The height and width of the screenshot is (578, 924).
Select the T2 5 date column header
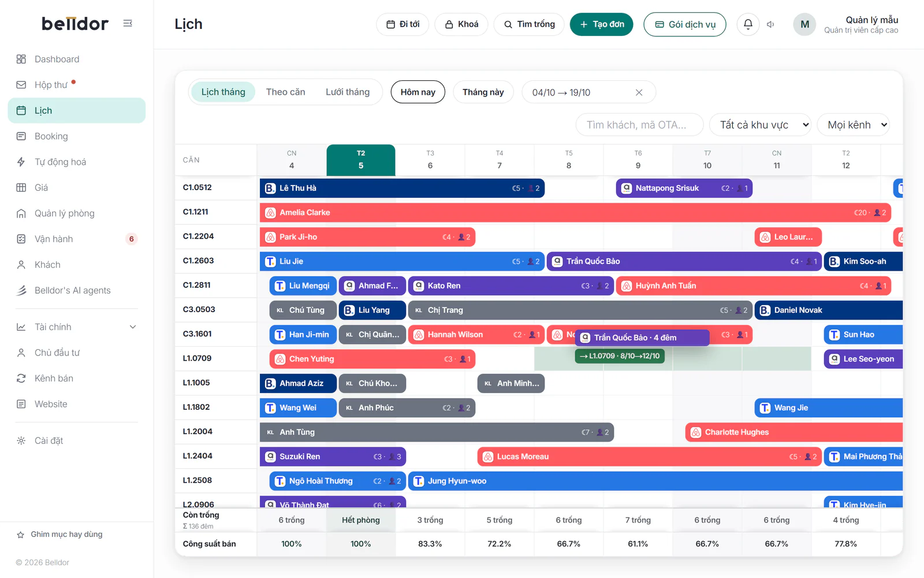pos(361,160)
